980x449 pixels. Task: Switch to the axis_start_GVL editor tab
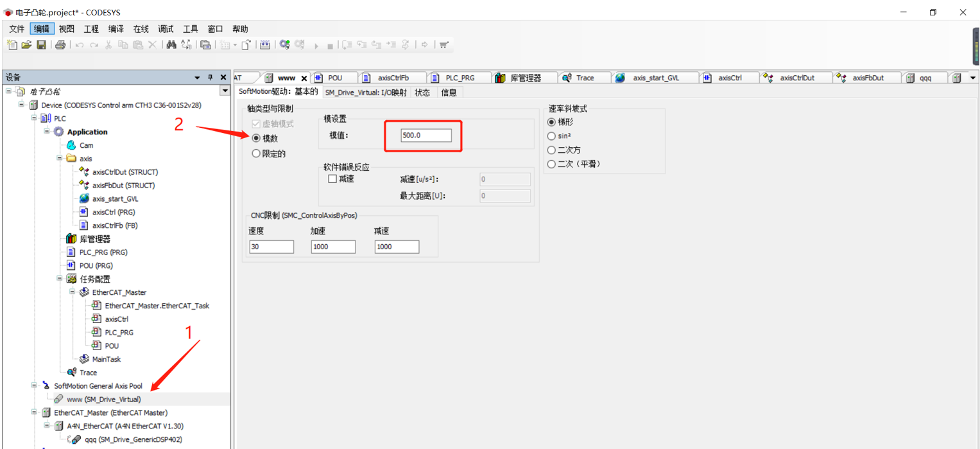[655, 78]
